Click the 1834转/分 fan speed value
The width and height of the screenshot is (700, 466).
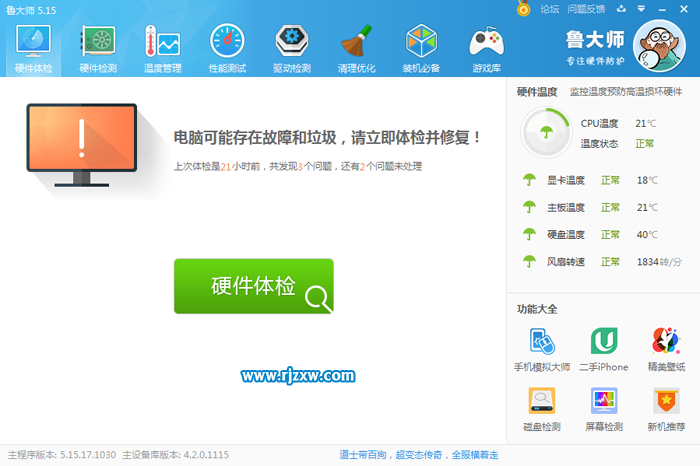(659, 262)
